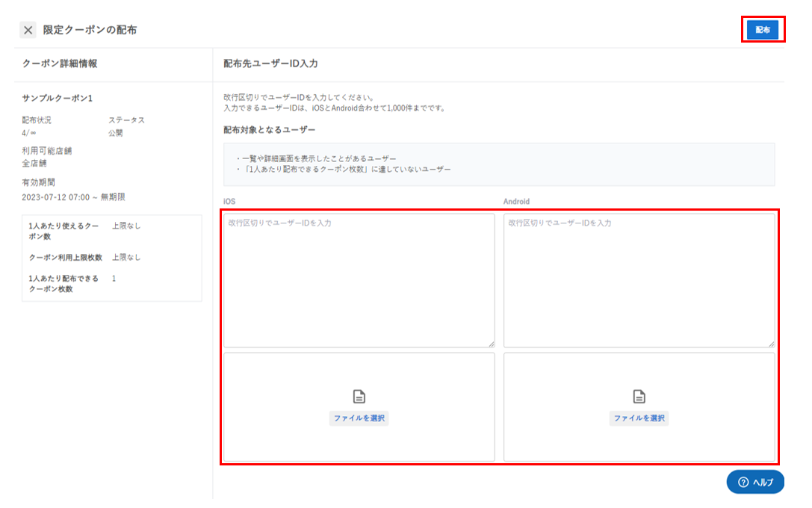The image size is (812, 508).
Task: Click the bullet 一覧や詳細画面を表示したことがあるユーザー
Action: pyautogui.click(x=316, y=158)
